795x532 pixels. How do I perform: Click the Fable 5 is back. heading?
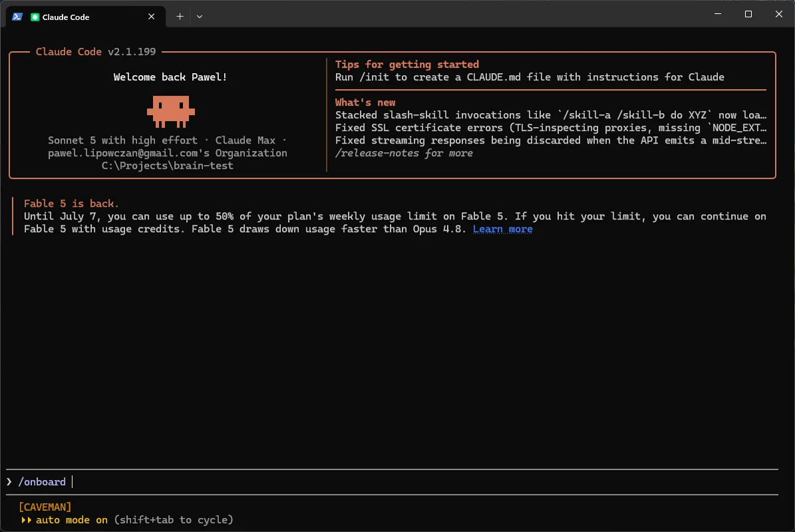pyautogui.click(x=71, y=203)
